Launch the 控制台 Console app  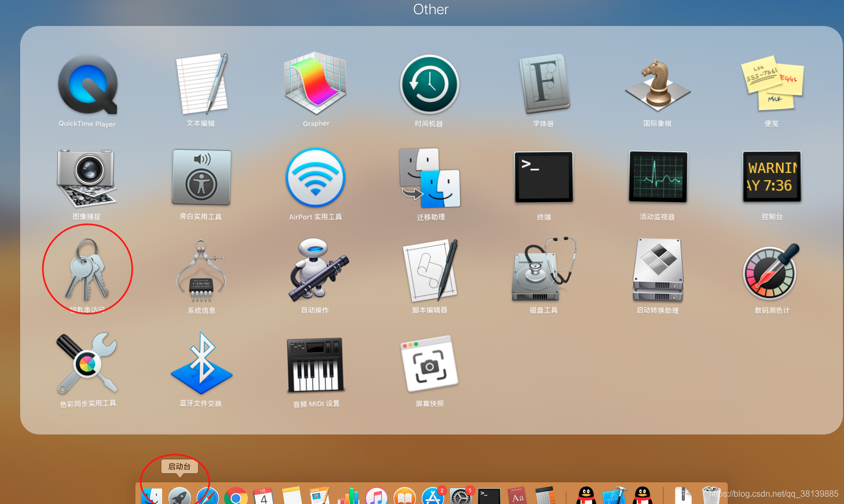click(772, 177)
